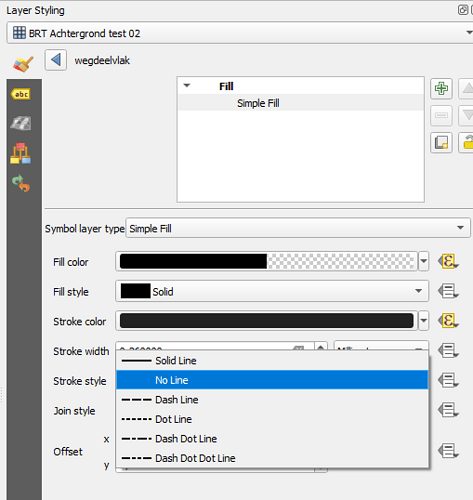473x500 pixels.
Task: Open Stroke width data-defined override
Action: [x=448, y=351]
